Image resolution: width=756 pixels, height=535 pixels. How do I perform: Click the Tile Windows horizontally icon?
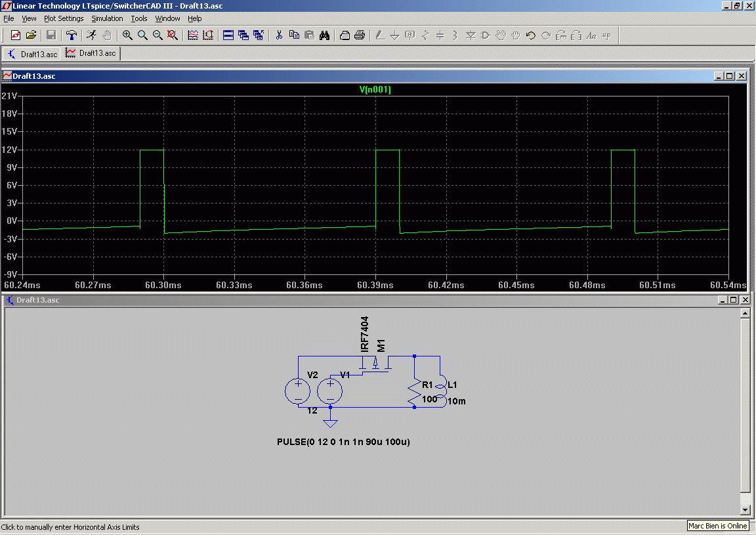[x=228, y=35]
